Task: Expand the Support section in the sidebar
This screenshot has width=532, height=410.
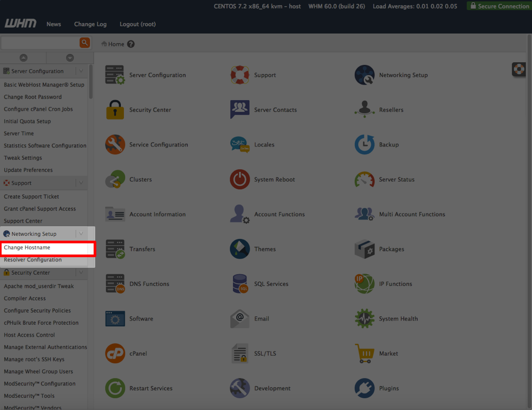Action: pyautogui.click(x=80, y=183)
